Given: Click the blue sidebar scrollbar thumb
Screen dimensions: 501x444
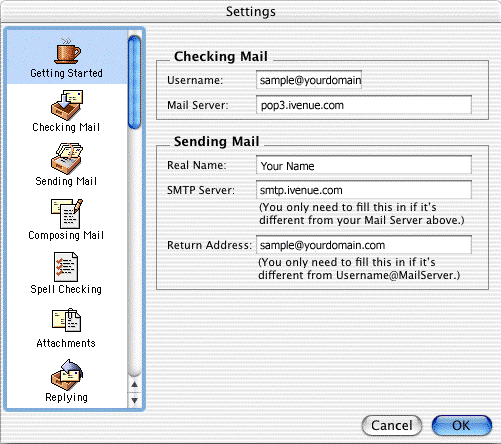Looking at the screenshot, I should tap(134, 82).
